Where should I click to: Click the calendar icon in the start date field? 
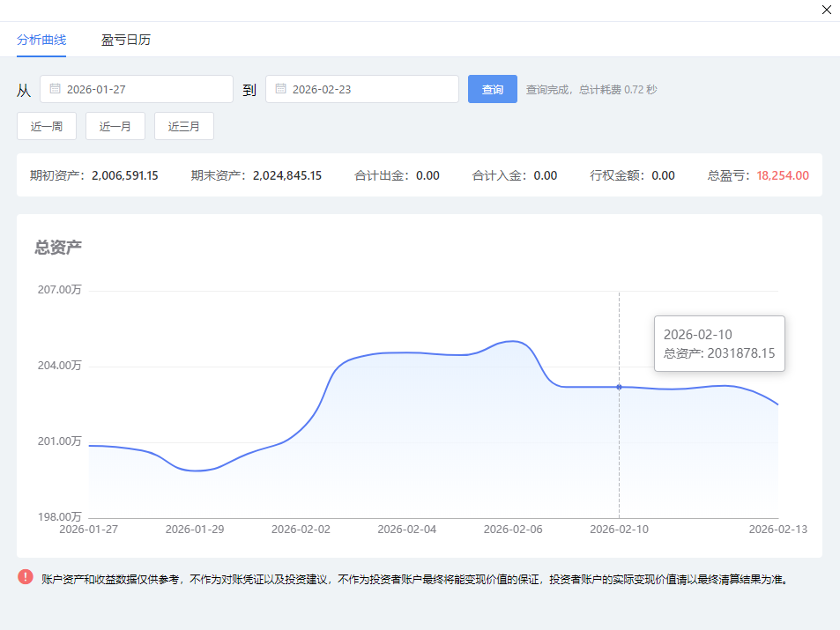[55, 89]
